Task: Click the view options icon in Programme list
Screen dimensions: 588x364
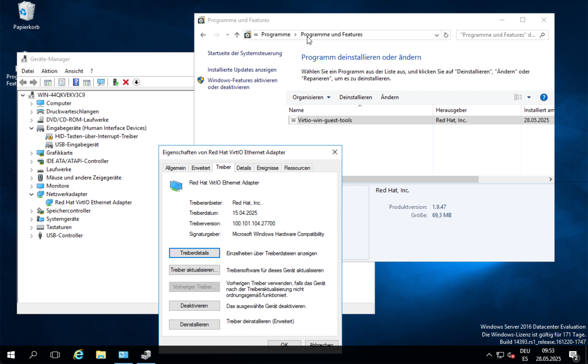Action: click(518, 97)
